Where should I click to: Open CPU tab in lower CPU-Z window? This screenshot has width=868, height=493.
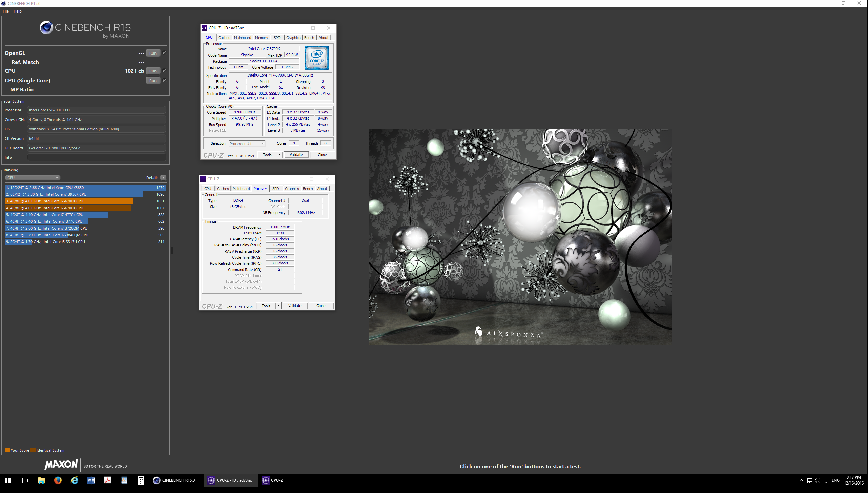pyautogui.click(x=208, y=189)
